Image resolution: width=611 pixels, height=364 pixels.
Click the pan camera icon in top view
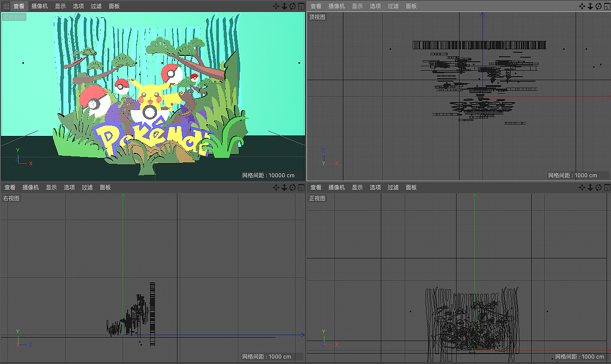[582, 6]
